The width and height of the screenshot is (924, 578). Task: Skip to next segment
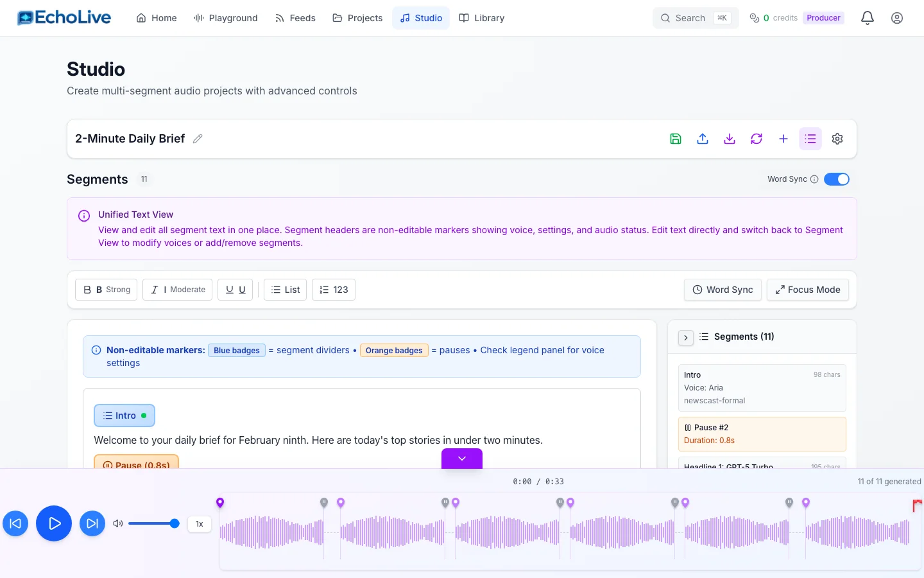(92, 523)
